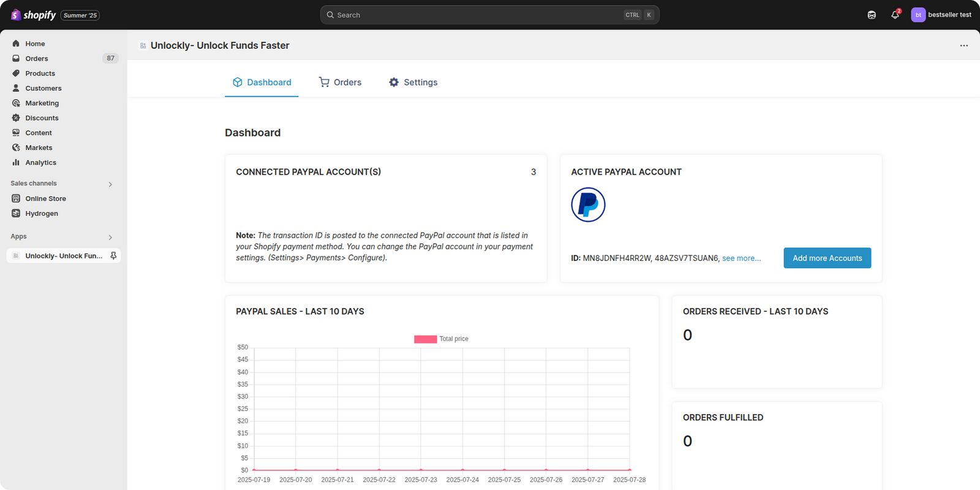
Task: Click Add more Accounts button
Action: [827, 258]
